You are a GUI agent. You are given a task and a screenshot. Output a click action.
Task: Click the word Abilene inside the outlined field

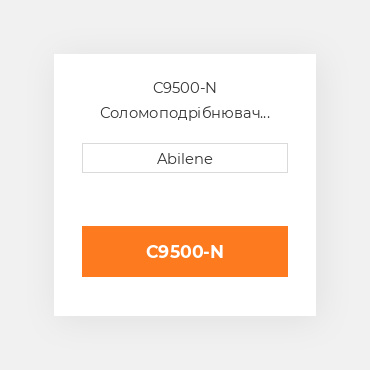click(185, 159)
